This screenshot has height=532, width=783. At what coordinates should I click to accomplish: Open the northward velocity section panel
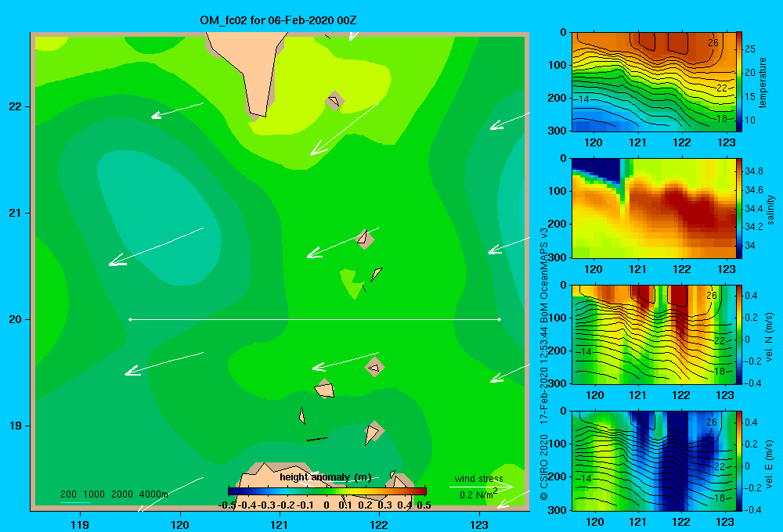pyautogui.click(x=653, y=334)
